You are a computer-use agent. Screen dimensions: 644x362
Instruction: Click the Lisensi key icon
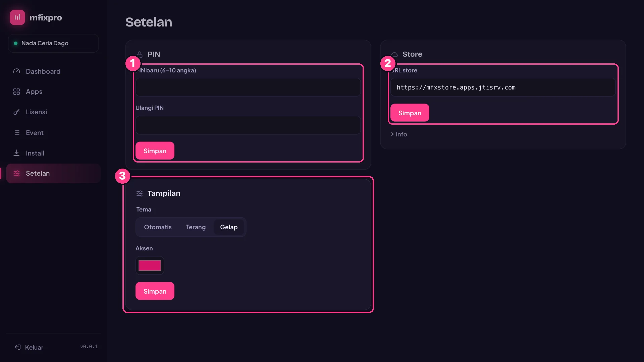[16, 112]
